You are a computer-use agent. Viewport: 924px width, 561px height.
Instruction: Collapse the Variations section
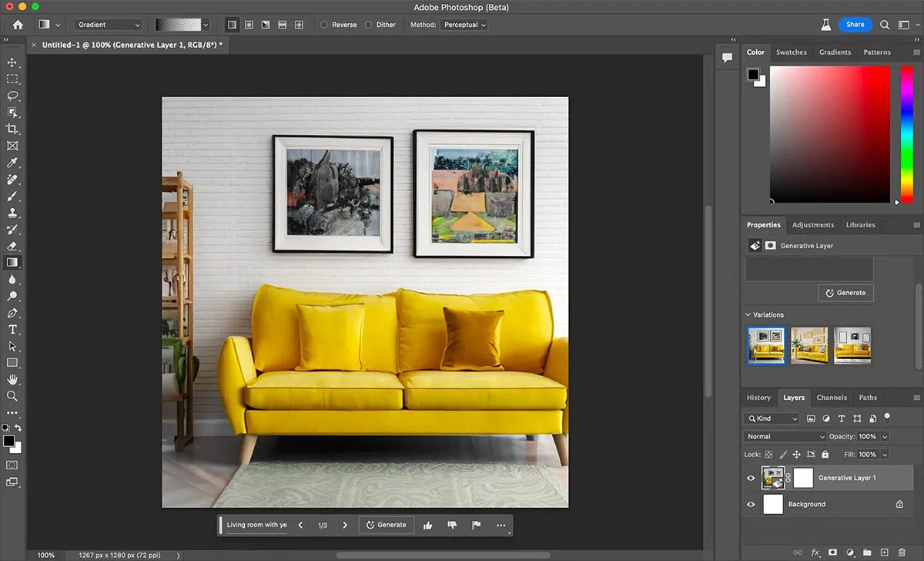(748, 314)
